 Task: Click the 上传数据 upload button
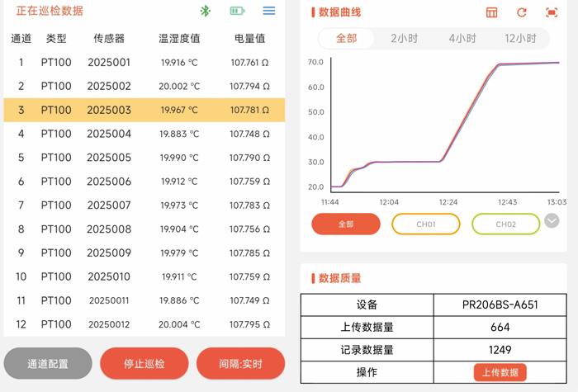coord(500,372)
